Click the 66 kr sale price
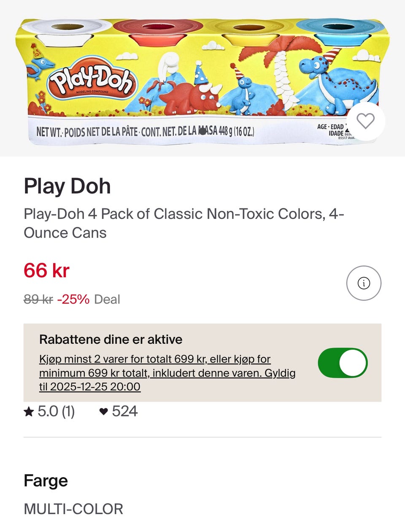This screenshot has width=405, height=532. (46, 270)
